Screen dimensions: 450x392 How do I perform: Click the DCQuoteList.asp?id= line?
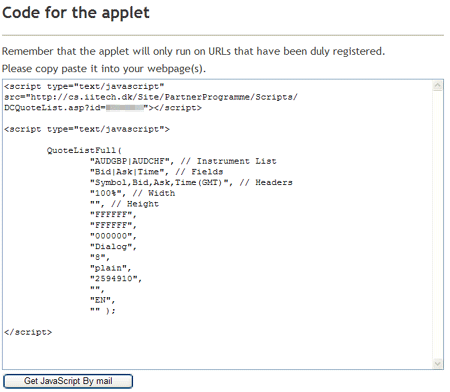[x=103, y=108]
